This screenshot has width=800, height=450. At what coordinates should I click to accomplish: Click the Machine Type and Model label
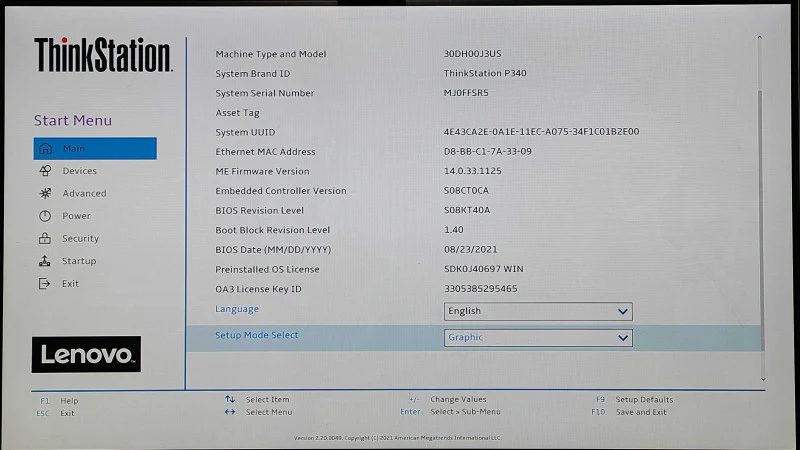click(270, 54)
